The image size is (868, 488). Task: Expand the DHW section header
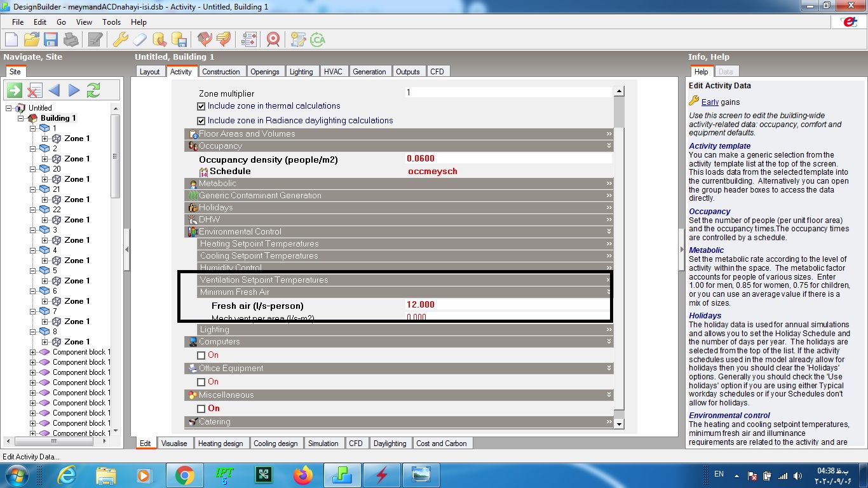pos(399,220)
